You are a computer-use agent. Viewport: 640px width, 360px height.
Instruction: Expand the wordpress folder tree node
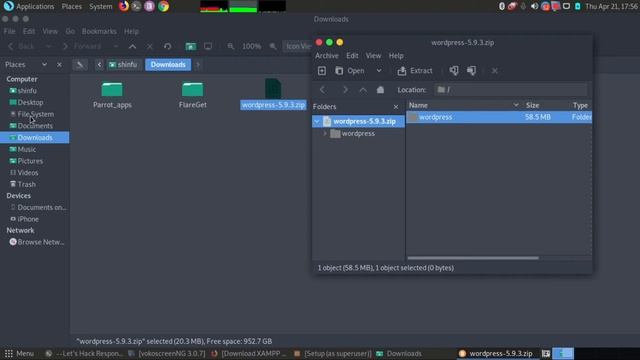pos(325,133)
